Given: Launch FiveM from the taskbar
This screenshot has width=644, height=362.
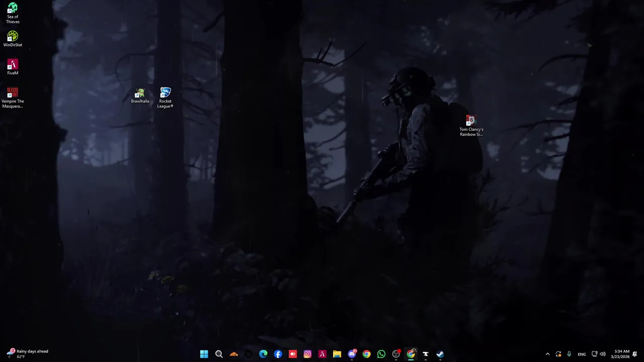Looking at the screenshot, I should click(x=322, y=354).
